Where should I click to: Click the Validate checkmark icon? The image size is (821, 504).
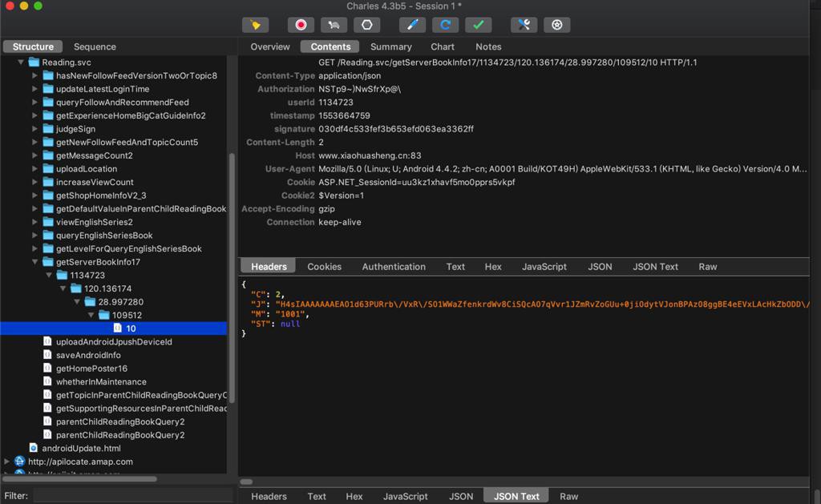(478, 25)
